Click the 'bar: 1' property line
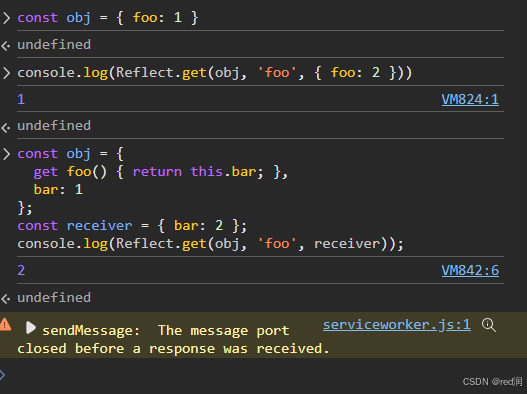 58,190
